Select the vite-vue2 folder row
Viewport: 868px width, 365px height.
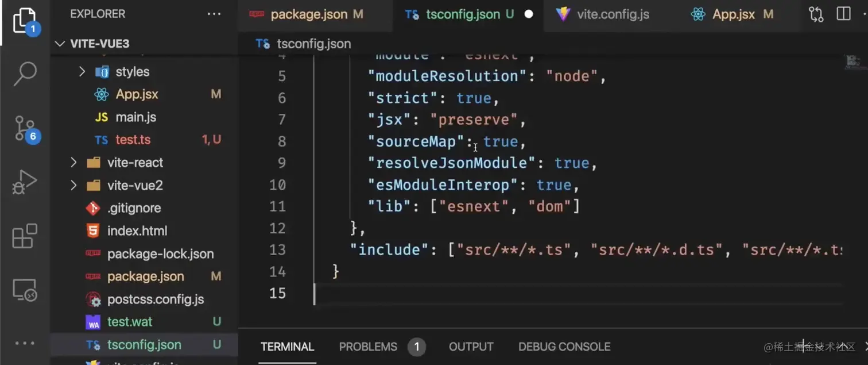tap(144, 185)
